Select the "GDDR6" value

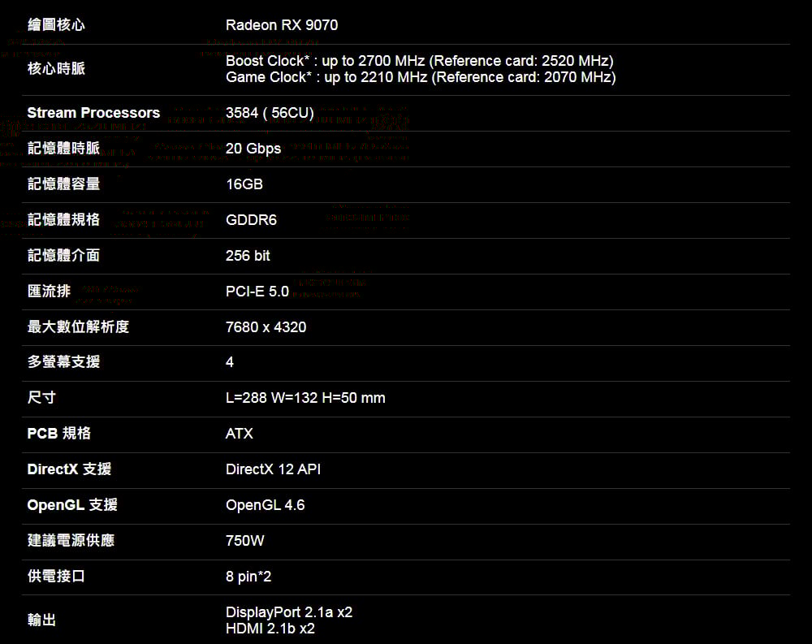[251, 220]
